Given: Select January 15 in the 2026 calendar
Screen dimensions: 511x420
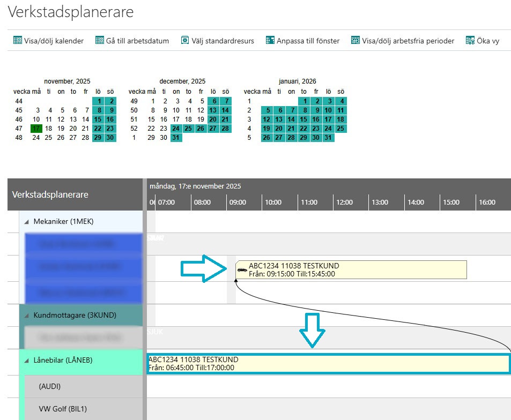Looking at the screenshot, I should click(x=304, y=119).
